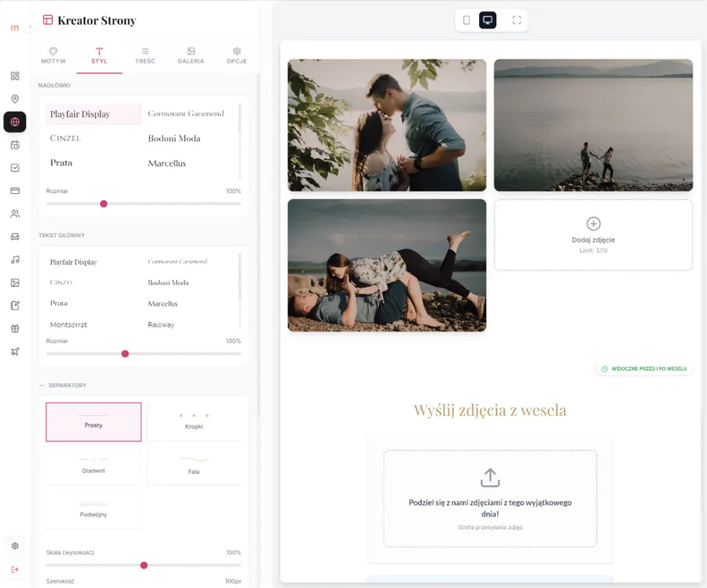Choose the Diament separator option
This screenshot has height=588, width=707.
[93, 466]
